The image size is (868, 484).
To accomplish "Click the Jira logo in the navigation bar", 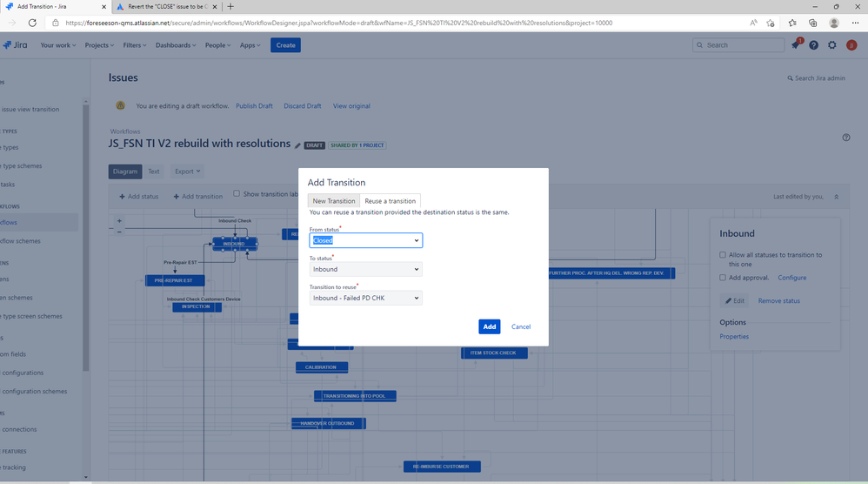I will tap(15, 45).
